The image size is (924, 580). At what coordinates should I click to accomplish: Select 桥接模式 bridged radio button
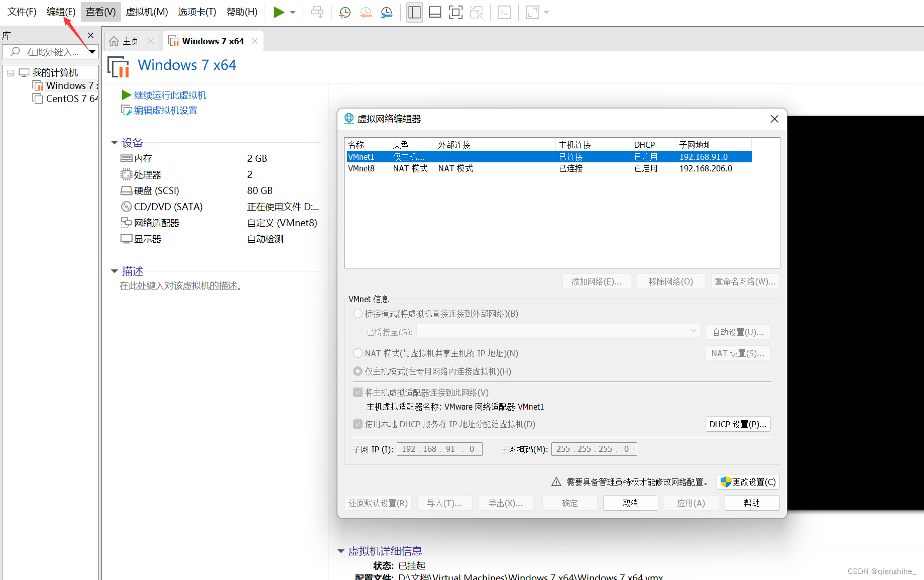pos(358,314)
